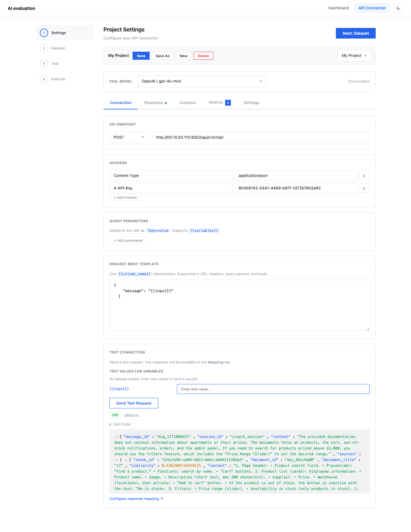The image size is (411, 532).
Task: Go to step 3 Test icon
Action: coord(44,64)
